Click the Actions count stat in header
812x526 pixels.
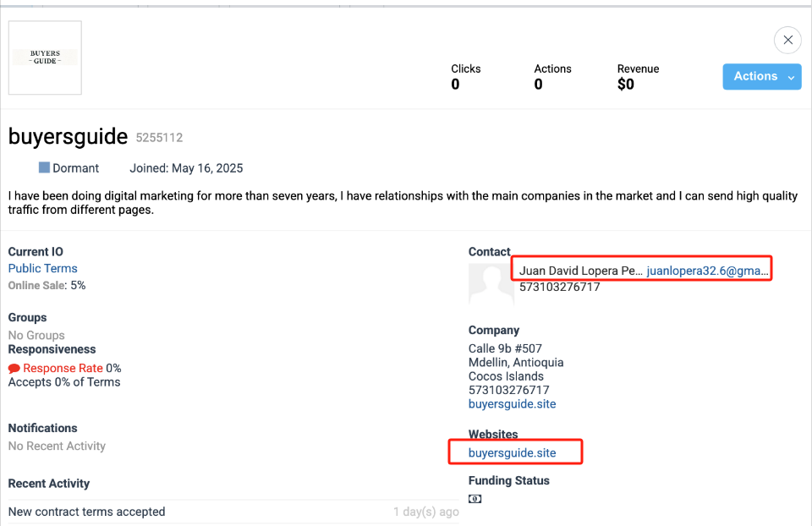click(552, 77)
